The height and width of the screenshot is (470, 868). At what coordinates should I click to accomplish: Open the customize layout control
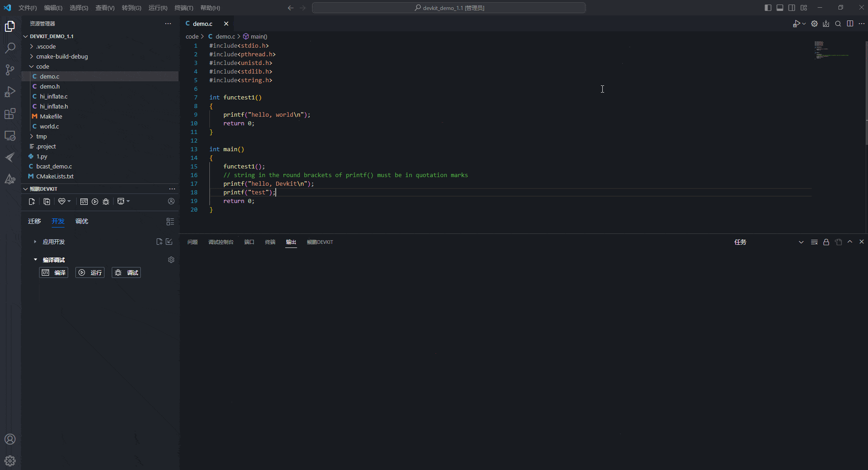[804, 8]
